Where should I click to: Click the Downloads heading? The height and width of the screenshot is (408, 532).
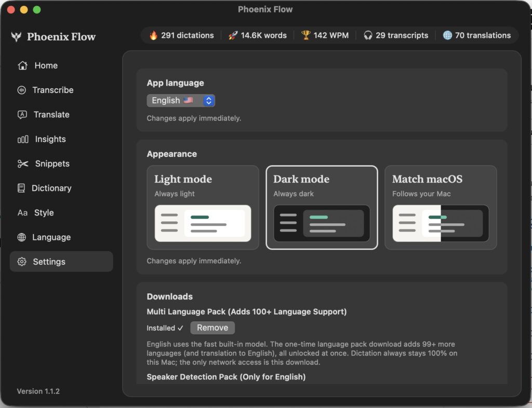pos(170,296)
